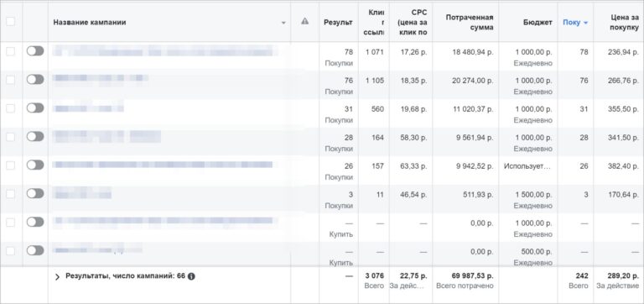Viewport: 644px width, 304px height.
Task: Click the 382,40 р. purchase cost
Action: point(624,166)
